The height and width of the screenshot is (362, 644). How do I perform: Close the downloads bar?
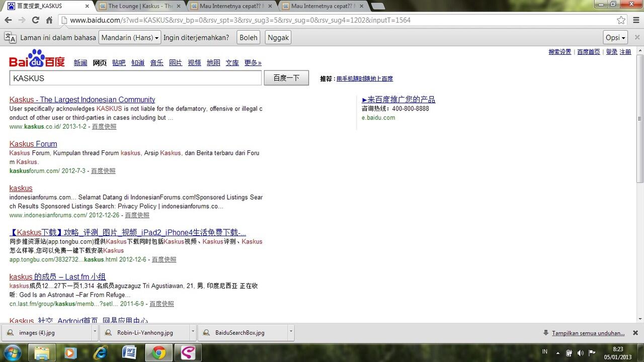(635, 333)
